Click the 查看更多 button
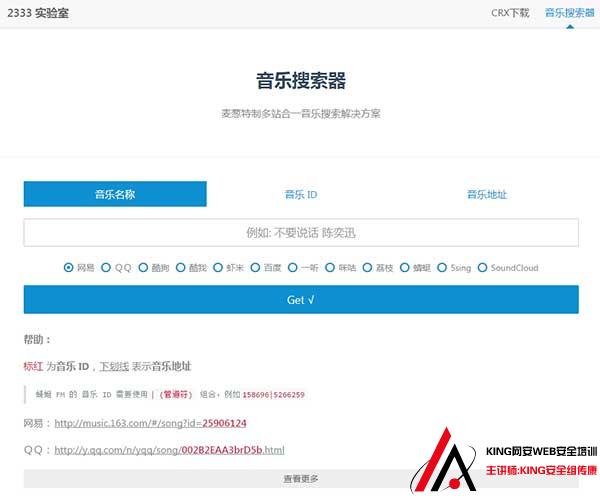 [301, 479]
